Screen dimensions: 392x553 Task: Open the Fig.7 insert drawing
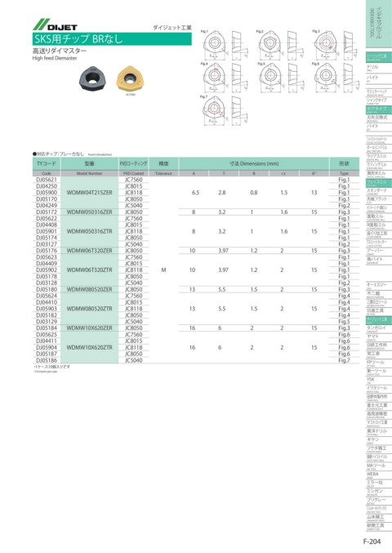pos(225,110)
